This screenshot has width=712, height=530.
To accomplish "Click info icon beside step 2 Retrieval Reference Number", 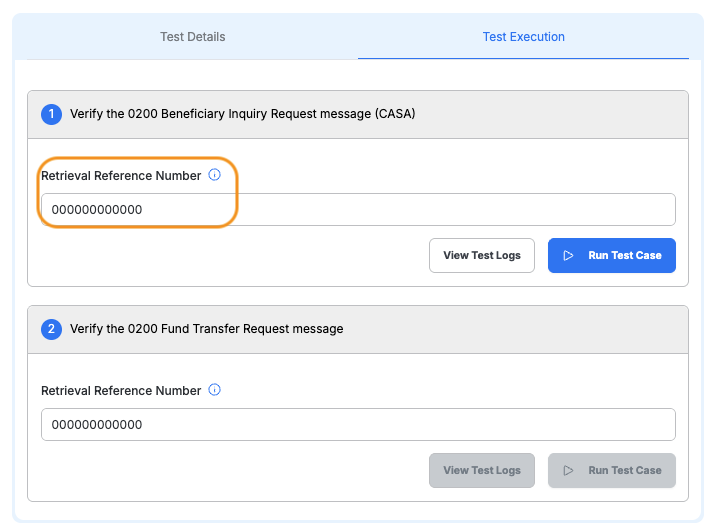I will coord(214,390).
